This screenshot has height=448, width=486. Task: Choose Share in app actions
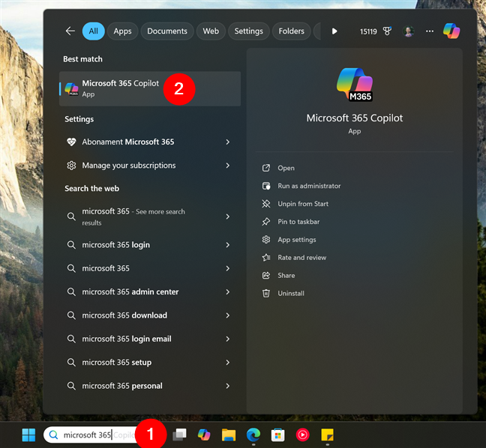click(x=286, y=276)
